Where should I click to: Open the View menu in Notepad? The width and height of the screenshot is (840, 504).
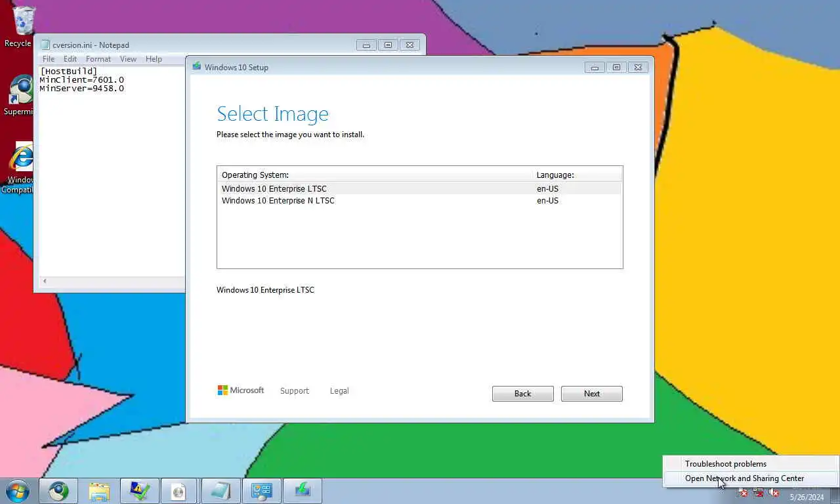tap(128, 59)
